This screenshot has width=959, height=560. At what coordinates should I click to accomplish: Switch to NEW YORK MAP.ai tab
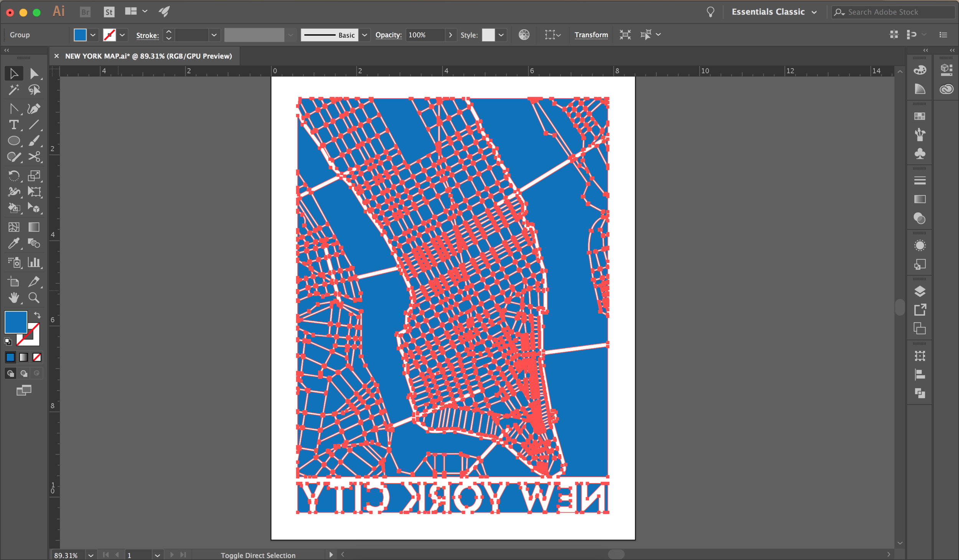148,56
